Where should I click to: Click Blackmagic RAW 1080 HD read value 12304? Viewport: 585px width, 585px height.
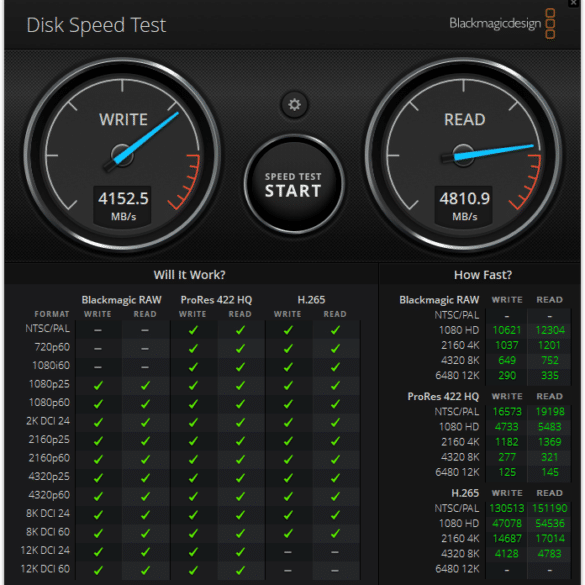pyautogui.click(x=550, y=330)
